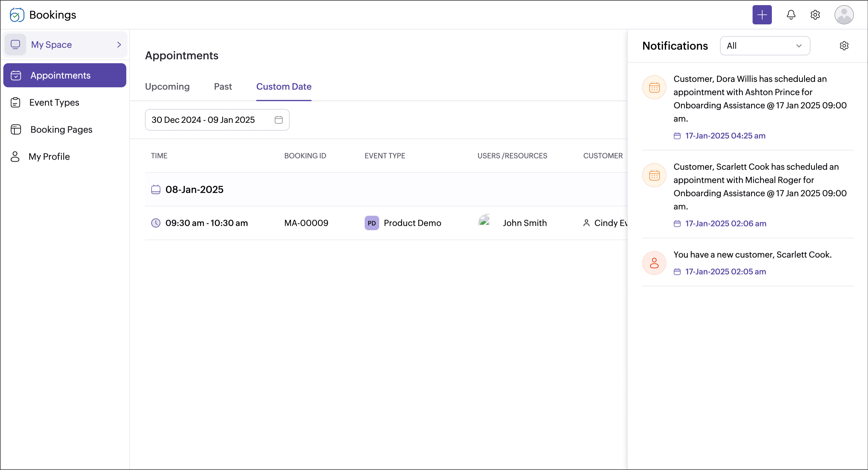
Task: Click Dora Willis notification calendar icon
Action: click(654, 88)
